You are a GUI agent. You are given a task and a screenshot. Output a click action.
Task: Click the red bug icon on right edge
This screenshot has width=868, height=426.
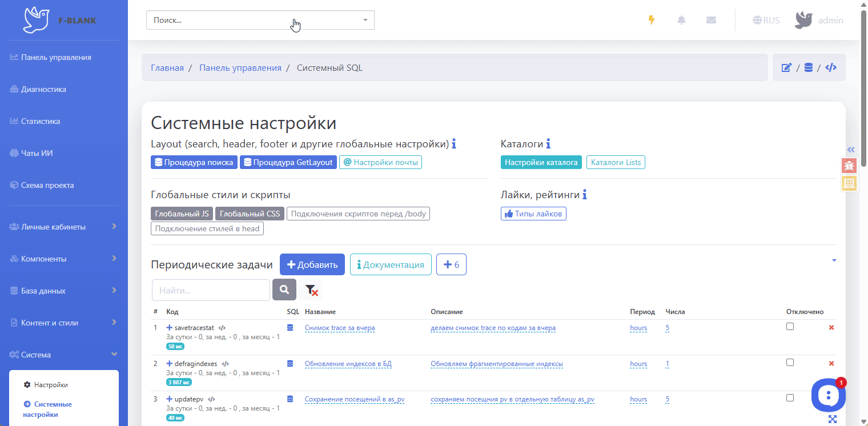pyautogui.click(x=849, y=166)
